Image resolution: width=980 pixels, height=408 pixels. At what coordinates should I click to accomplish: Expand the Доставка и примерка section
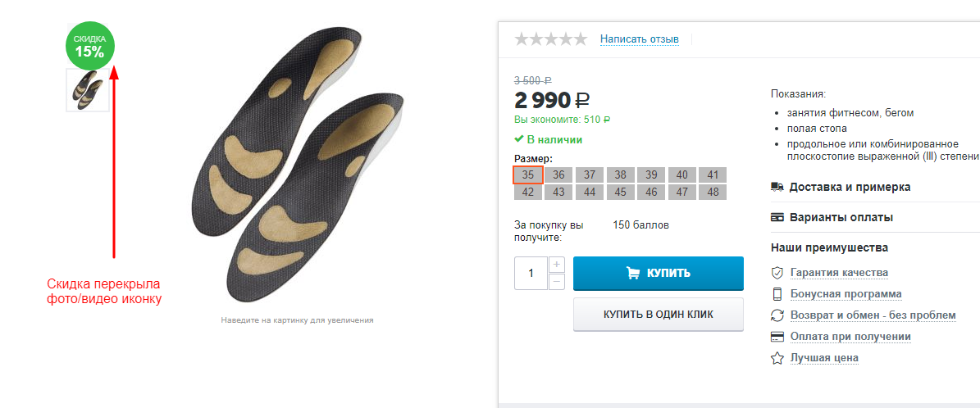point(850,187)
